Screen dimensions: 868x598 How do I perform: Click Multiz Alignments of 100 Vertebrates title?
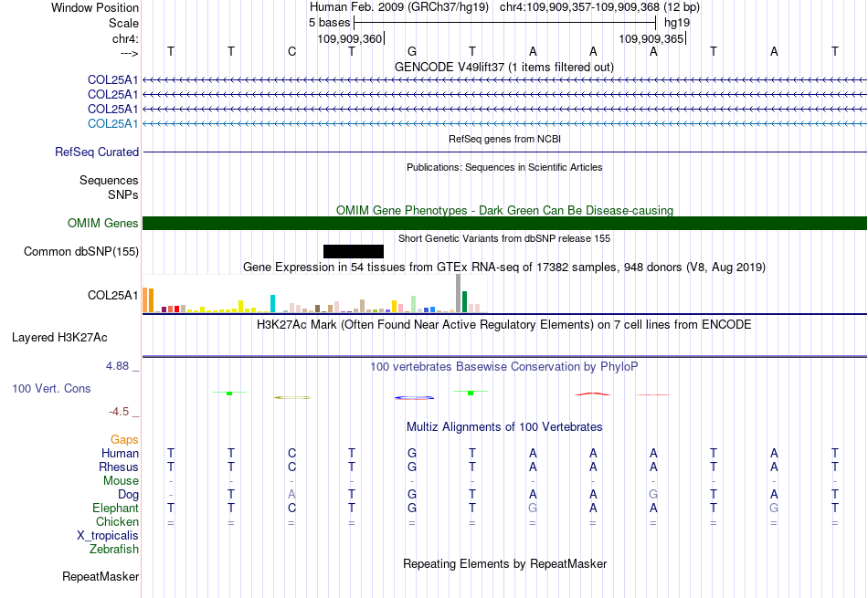pyautogui.click(x=504, y=426)
